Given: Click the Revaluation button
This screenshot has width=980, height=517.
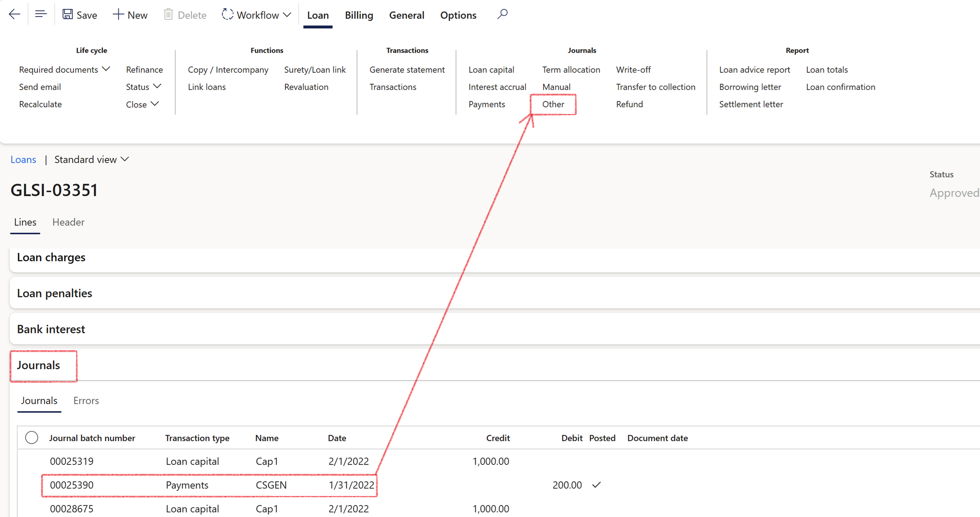Looking at the screenshot, I should pyautogui.click(x=306, y=86).
